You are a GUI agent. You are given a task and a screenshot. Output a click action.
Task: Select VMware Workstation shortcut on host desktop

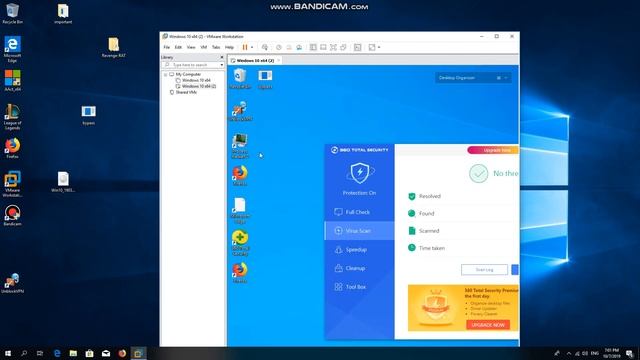point(12,184)
